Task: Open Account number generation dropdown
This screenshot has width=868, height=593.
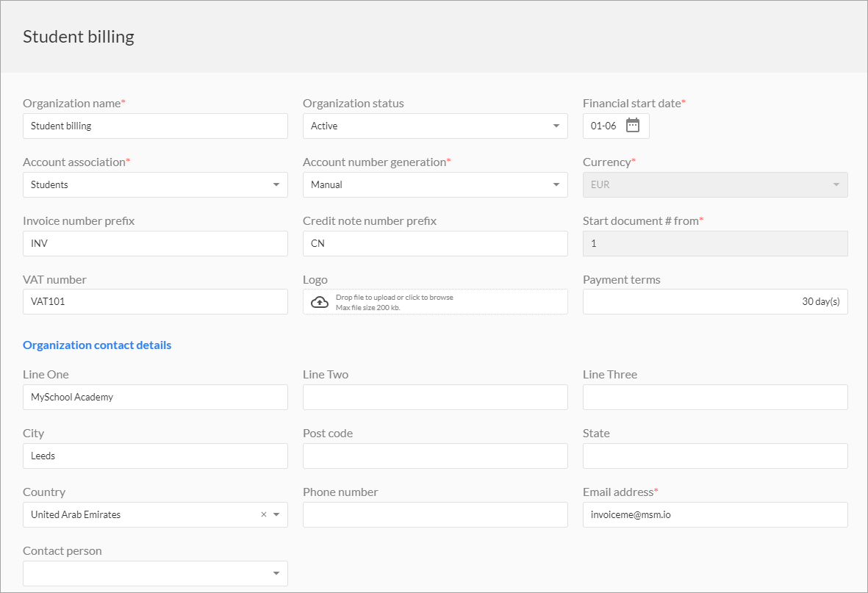Action: [x=435, y=184]
